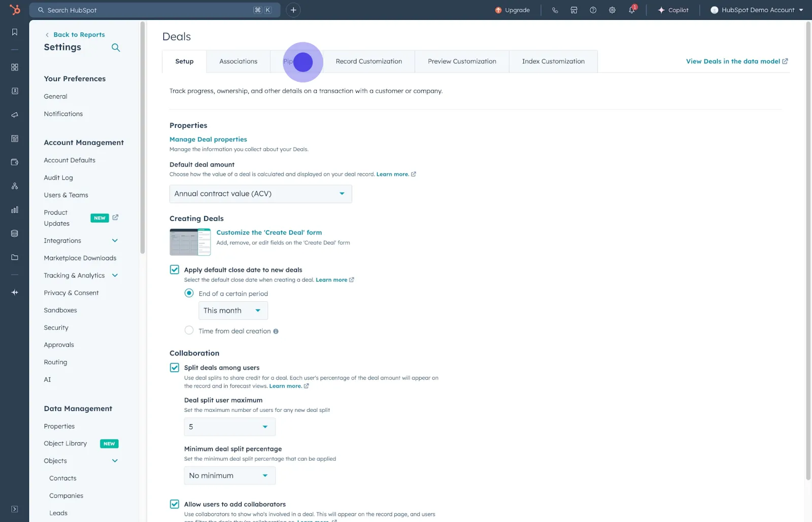812x522 pixels.
Task: Expand Tracking & Analytics chevron
Action: [x=115, y=275]
